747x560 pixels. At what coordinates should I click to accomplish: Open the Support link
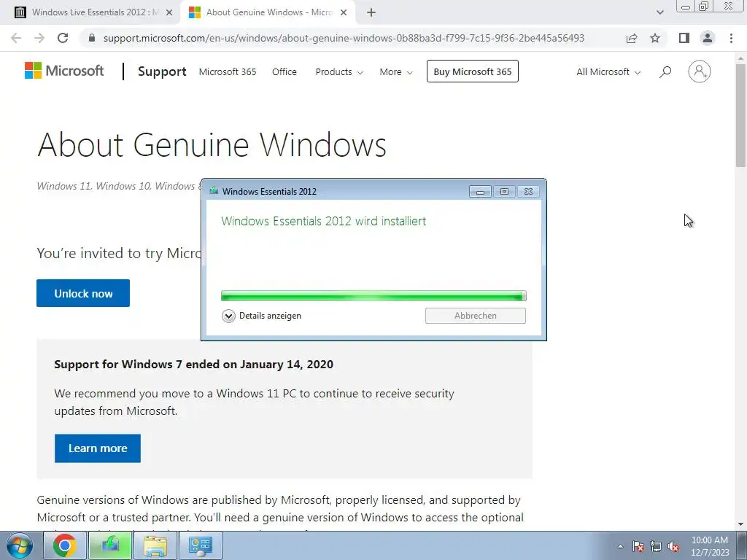(162, 71)
